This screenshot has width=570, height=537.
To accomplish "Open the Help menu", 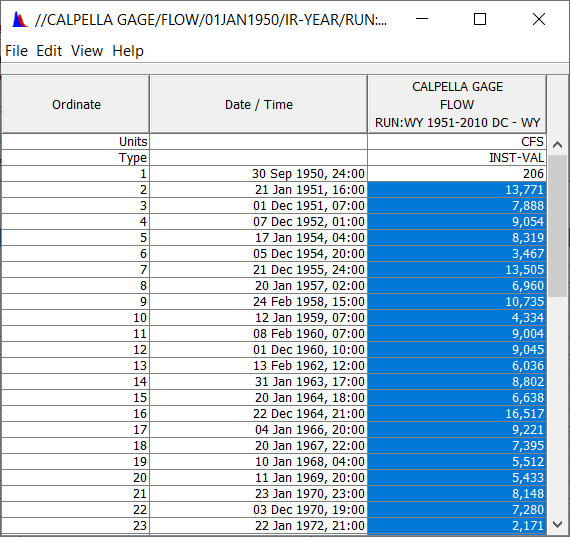I will tap(128, 51).
